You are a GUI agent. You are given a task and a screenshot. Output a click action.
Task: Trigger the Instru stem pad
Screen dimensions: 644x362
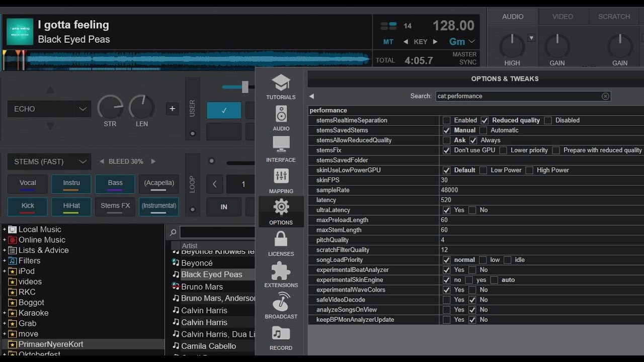tap(71, 184)
